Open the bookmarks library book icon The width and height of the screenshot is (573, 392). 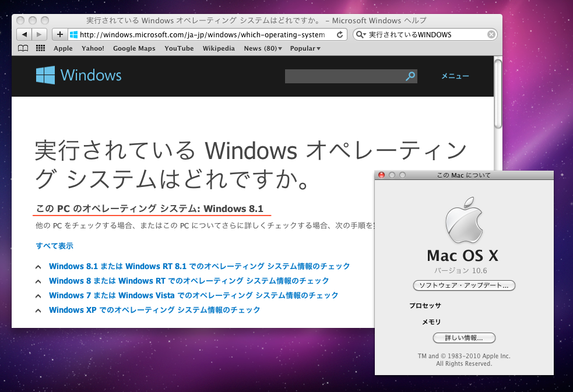tap(23, 48)
